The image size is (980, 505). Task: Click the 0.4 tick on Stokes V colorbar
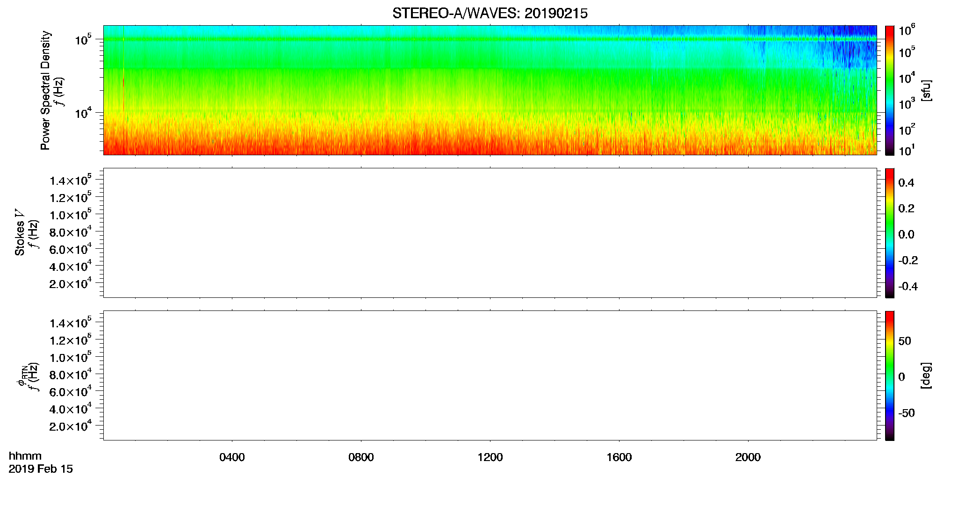tap(906, 183)
